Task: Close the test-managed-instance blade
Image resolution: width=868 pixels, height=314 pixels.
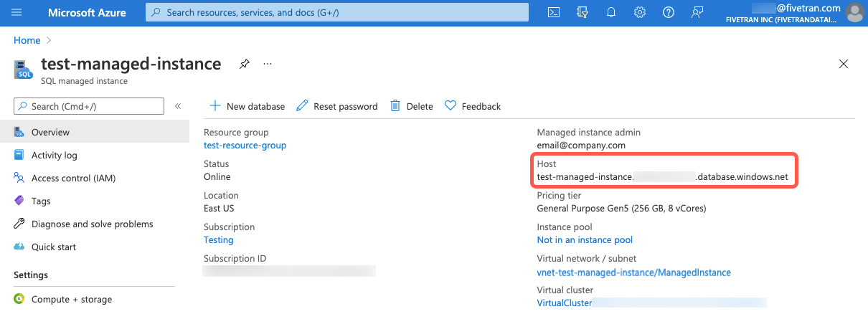Action: (844, 64)
